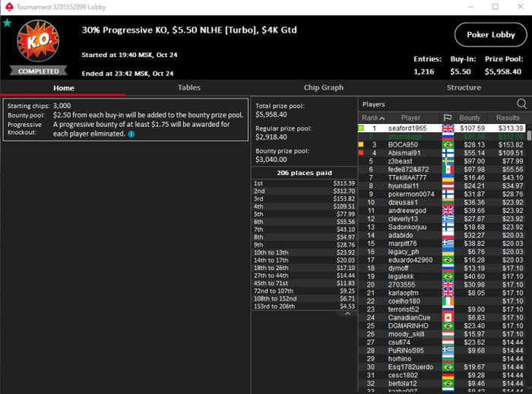Click the K.O. tournament logo
The height and width of the screenshot is (394, 532).
click(38, 41)
